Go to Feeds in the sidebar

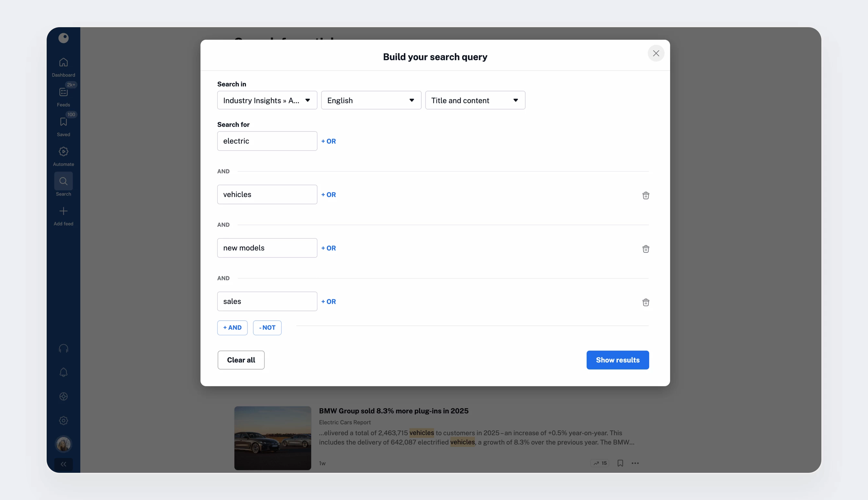[x=63, y=97]
